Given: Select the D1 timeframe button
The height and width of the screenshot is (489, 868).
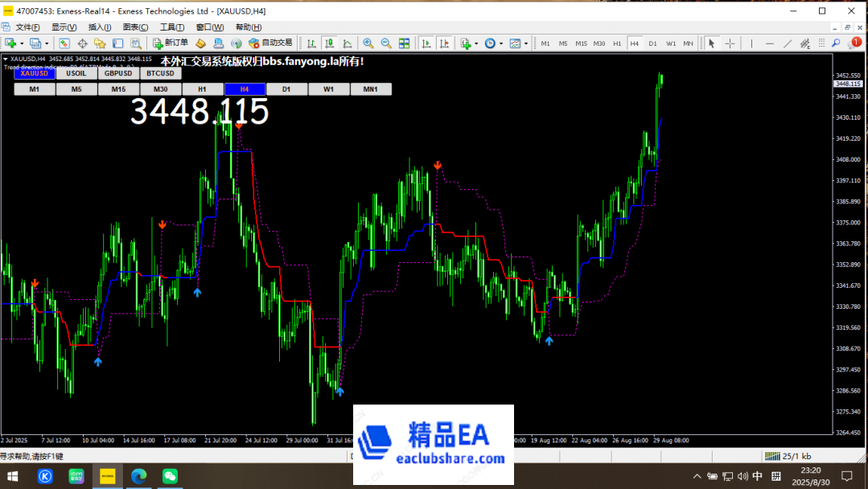Looking at the screenshot, I should (287, 88).
